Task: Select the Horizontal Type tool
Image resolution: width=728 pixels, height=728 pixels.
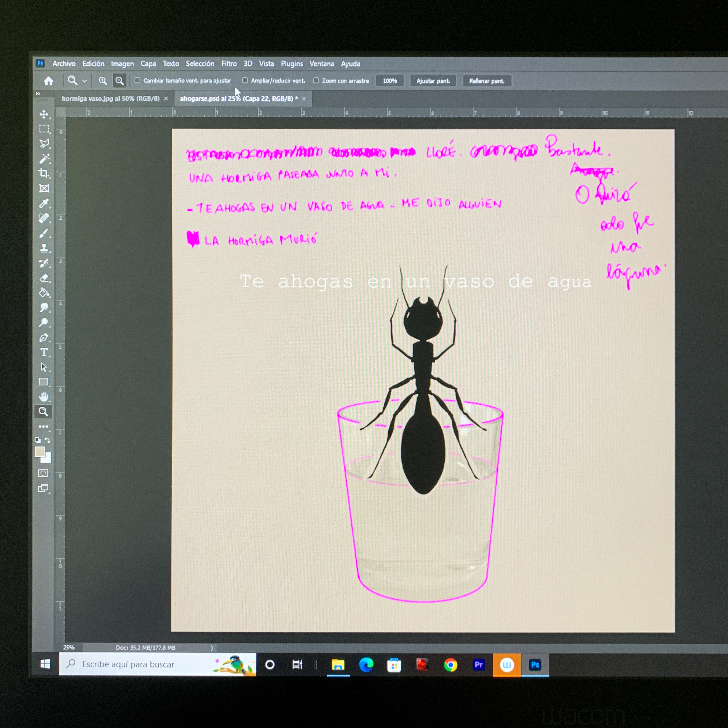Action: coord(44,352)
